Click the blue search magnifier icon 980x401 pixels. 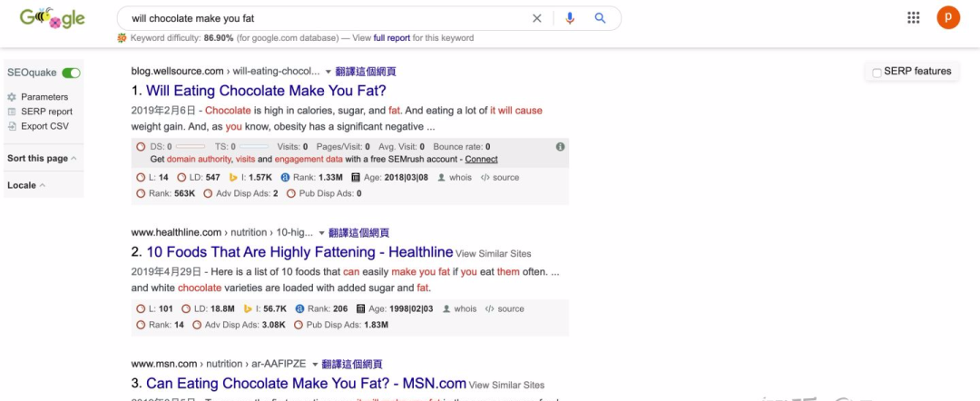(x=600, y=18)
